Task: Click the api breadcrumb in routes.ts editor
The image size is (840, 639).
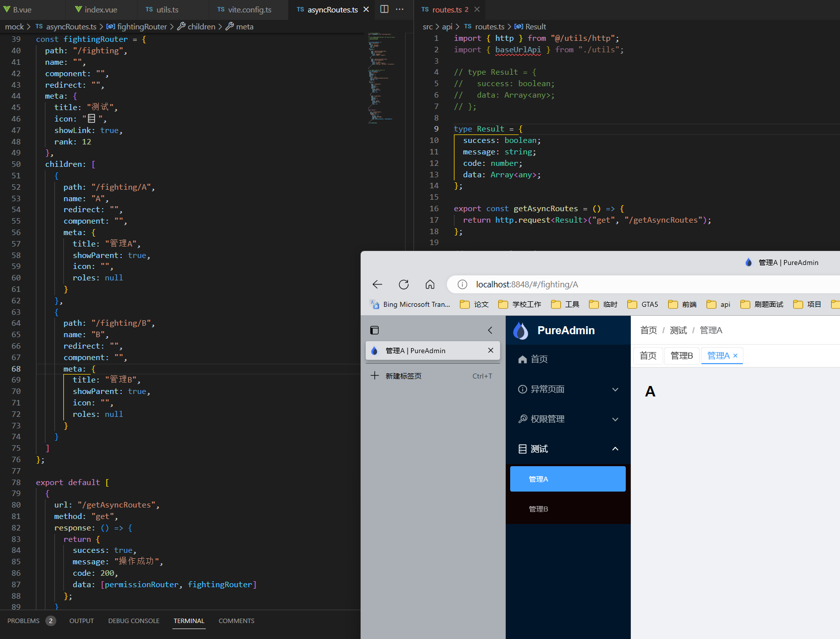Action: [x=447, y=26]
